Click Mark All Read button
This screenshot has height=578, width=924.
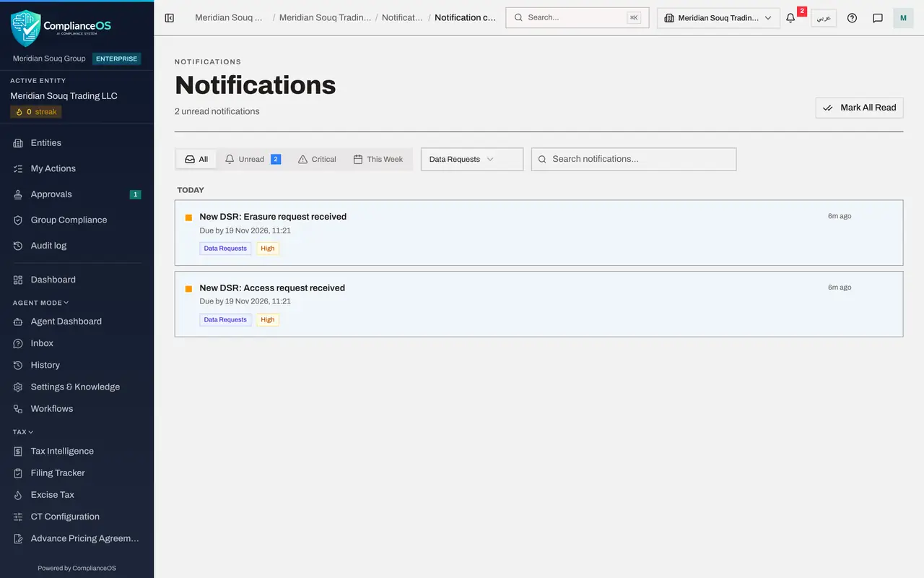pos(859,108)
